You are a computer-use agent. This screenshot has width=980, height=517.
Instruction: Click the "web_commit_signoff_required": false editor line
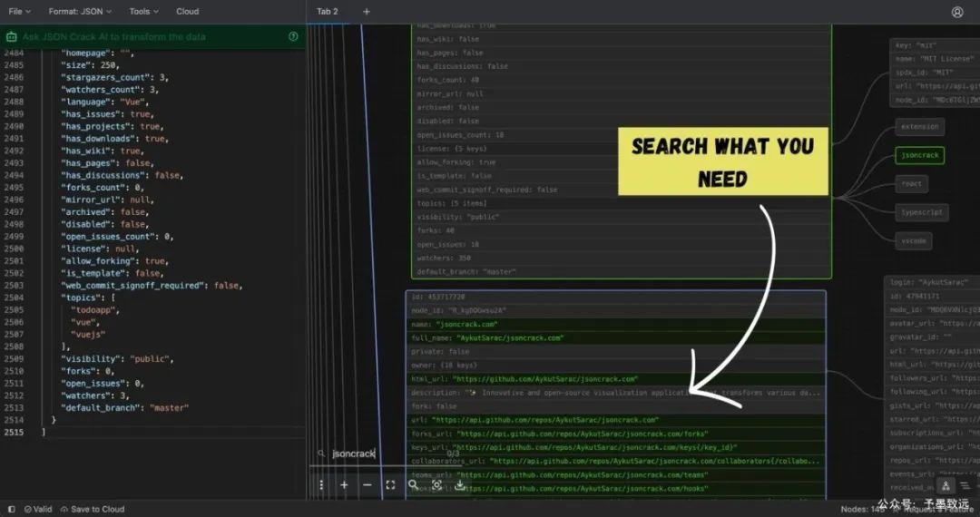[152, 286]
